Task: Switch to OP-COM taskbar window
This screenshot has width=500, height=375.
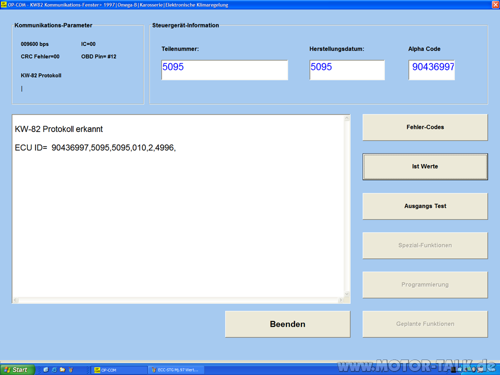Action: click(118, 370)
